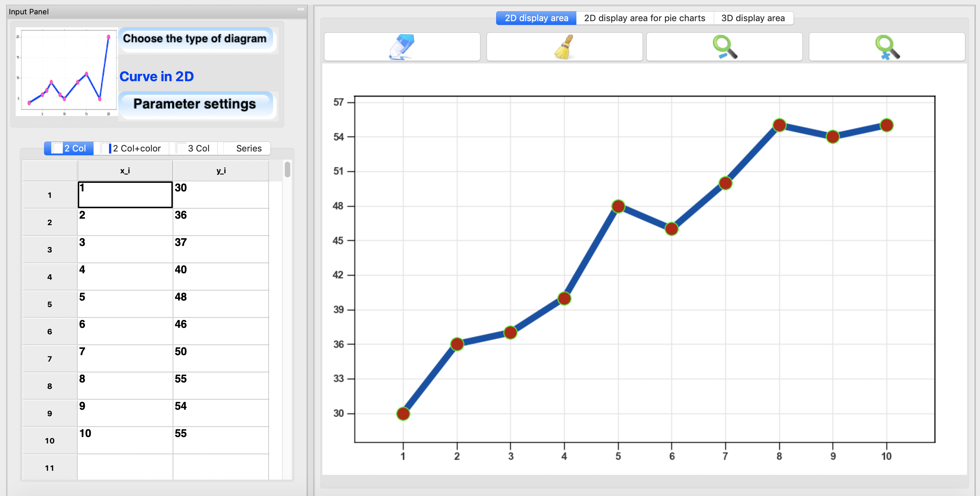Click the y_i column header
This screenshot has height=496, width=980.
coord(221,171)
